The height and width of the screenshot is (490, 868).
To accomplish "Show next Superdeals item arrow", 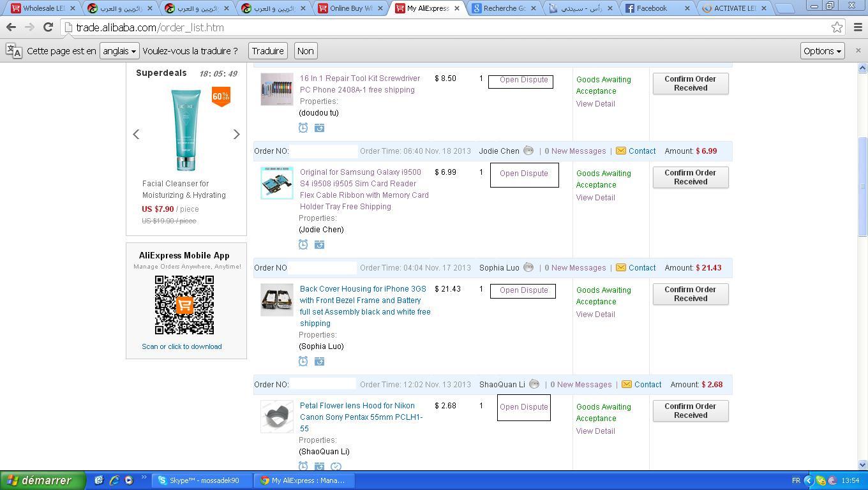I will [236, 134].
